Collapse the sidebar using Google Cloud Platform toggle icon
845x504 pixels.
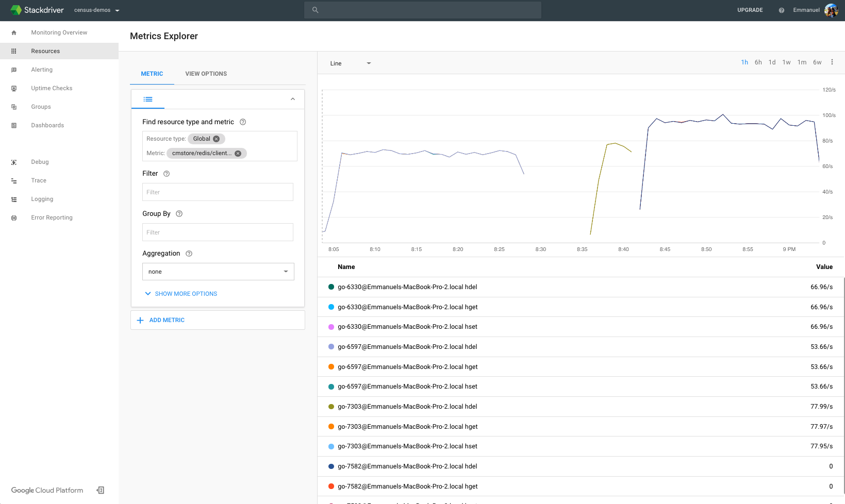101,490
